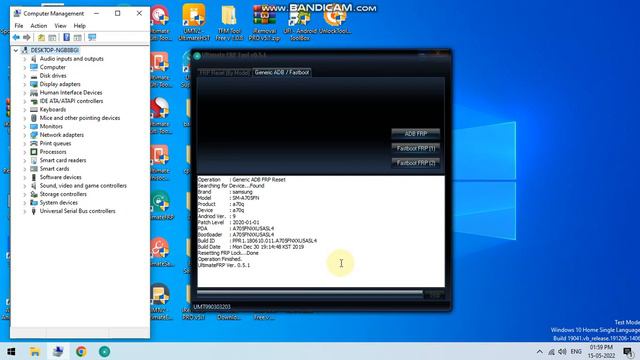This screenshot has width=640, height=360.
Task: Show hidden system tray icons
Action: tap(540, 351)
